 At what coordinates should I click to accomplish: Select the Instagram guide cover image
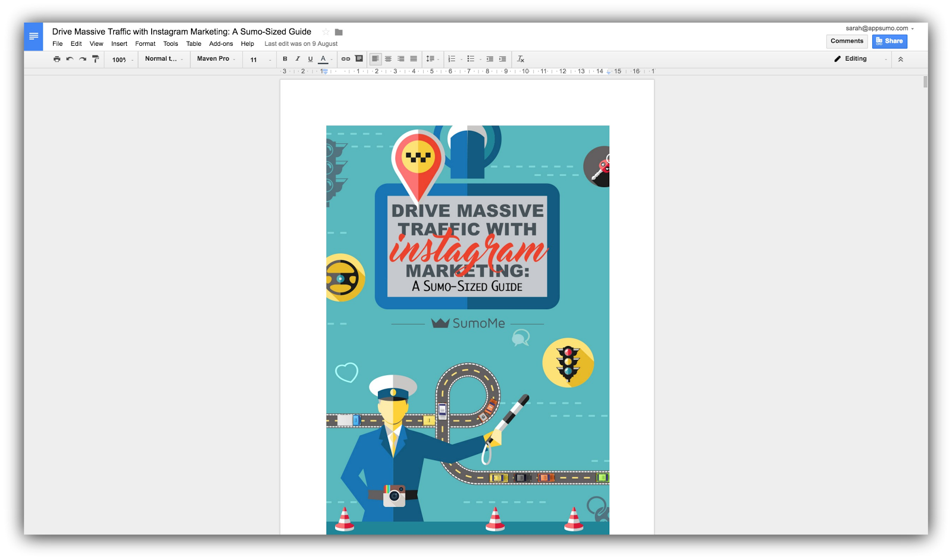point(468,329)
